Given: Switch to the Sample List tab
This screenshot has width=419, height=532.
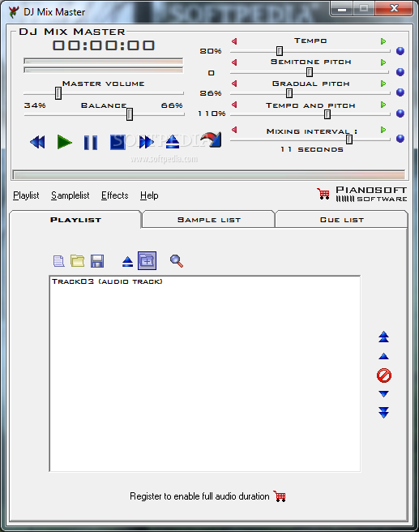Looking at the screenshot, I should click(208, 220).
